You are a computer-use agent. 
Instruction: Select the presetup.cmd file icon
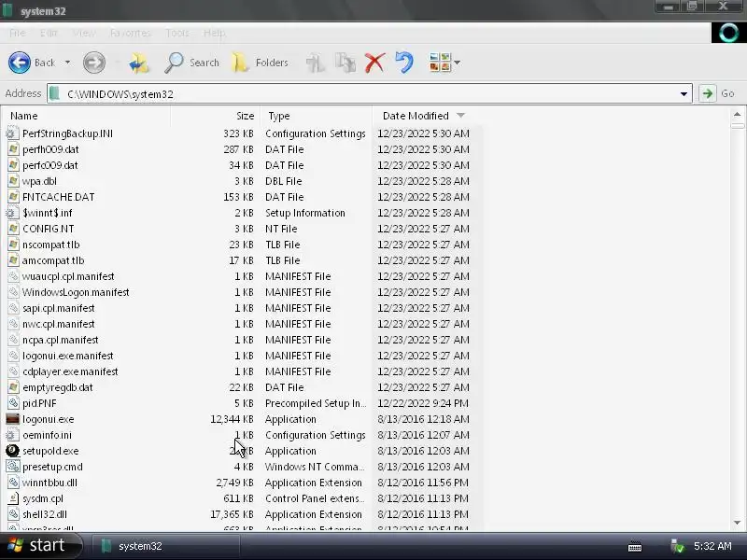click(x=13, y=467)
